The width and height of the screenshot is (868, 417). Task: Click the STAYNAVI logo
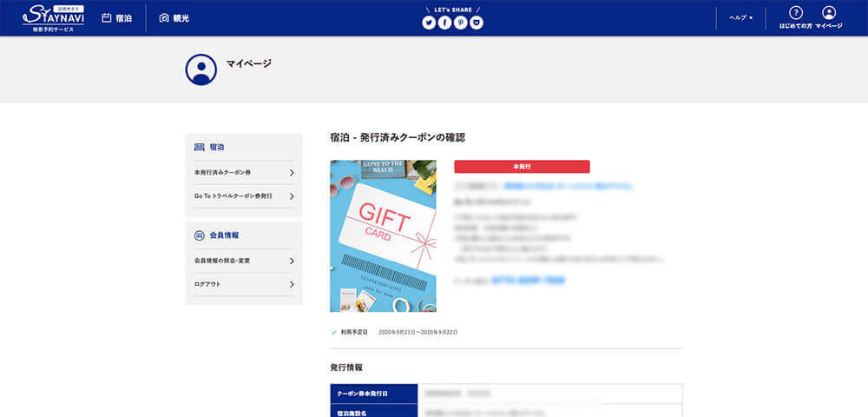(x=53, y=18)
